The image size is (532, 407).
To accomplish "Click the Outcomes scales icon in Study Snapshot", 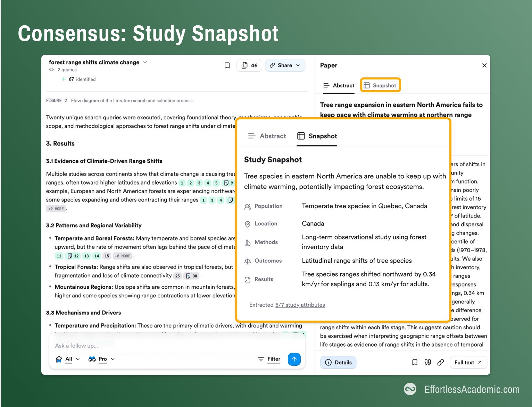I will tap(248, 261).
